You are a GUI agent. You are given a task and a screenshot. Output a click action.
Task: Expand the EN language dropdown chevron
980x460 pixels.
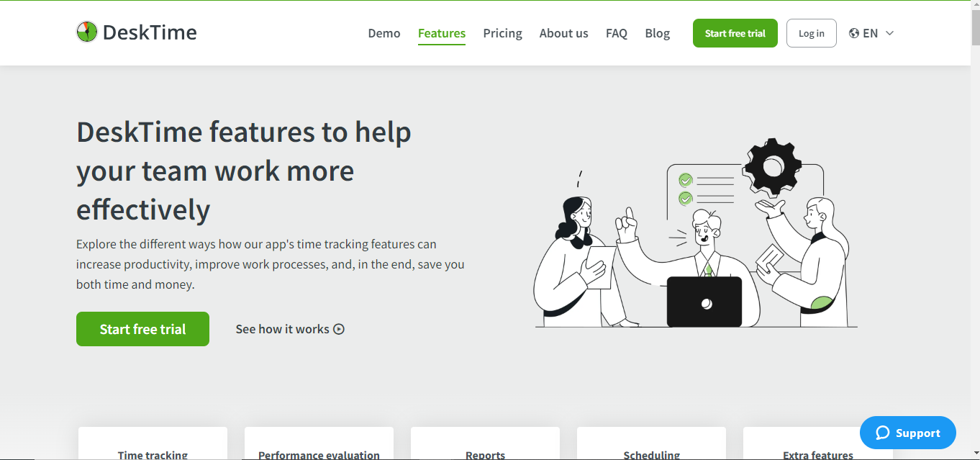pos(889,33)
